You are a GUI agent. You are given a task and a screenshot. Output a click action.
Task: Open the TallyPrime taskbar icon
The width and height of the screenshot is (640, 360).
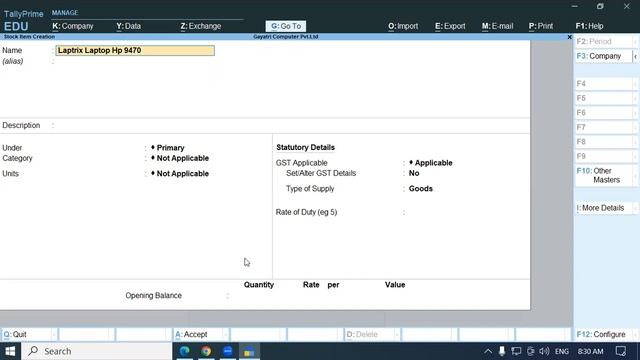pos(249,351)
